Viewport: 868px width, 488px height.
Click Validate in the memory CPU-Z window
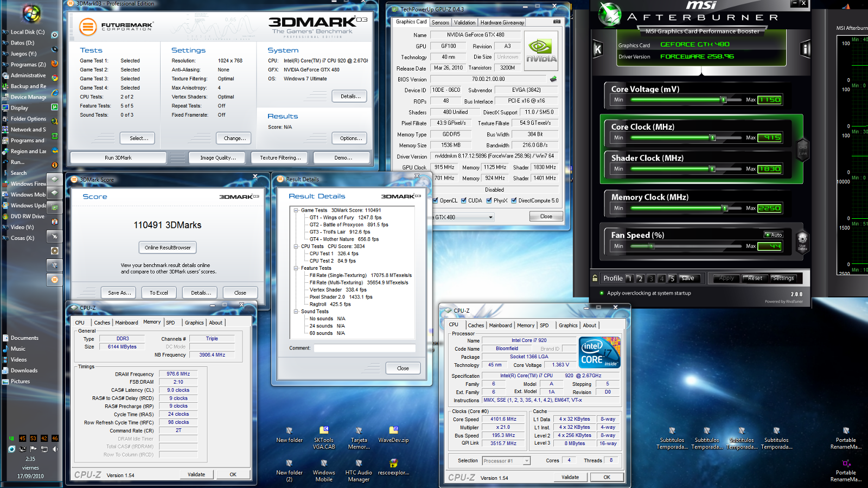tap(196, 474)
